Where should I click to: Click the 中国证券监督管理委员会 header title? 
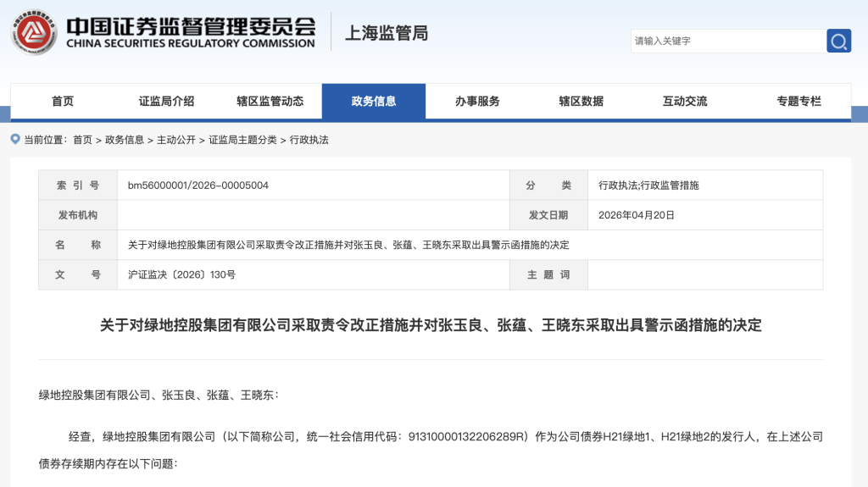(x=191, y=26)
